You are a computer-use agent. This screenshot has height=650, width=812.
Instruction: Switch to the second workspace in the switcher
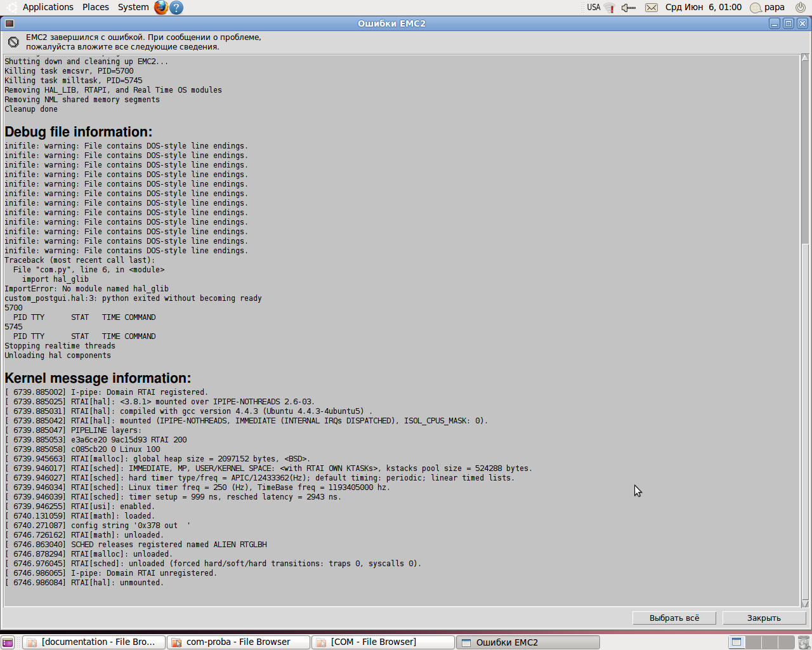[753, 642]
